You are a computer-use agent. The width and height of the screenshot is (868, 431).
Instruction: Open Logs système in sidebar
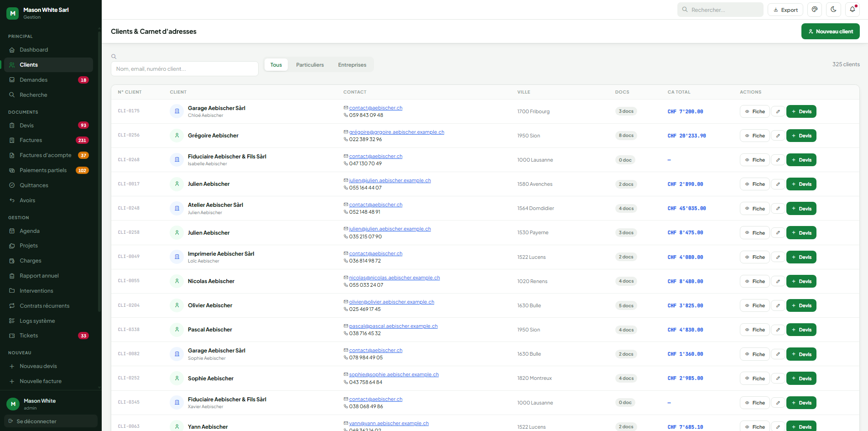tap(49, 321)
